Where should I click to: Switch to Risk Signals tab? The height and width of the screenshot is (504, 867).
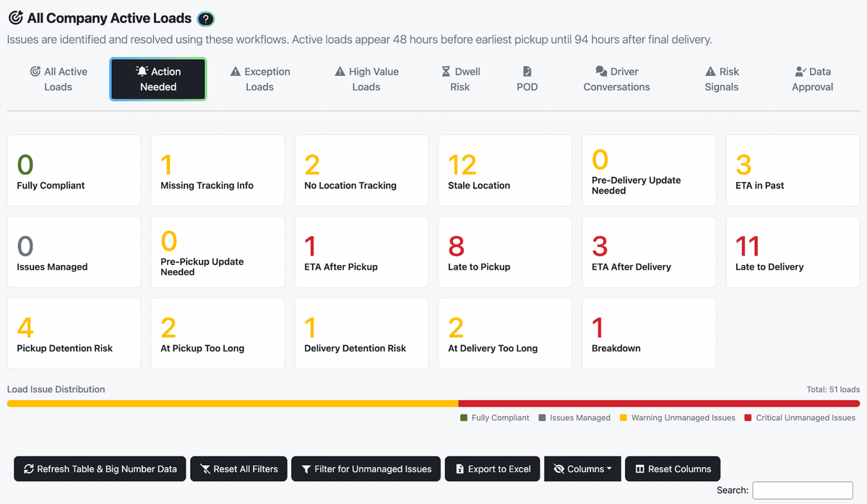click(722, 79)
